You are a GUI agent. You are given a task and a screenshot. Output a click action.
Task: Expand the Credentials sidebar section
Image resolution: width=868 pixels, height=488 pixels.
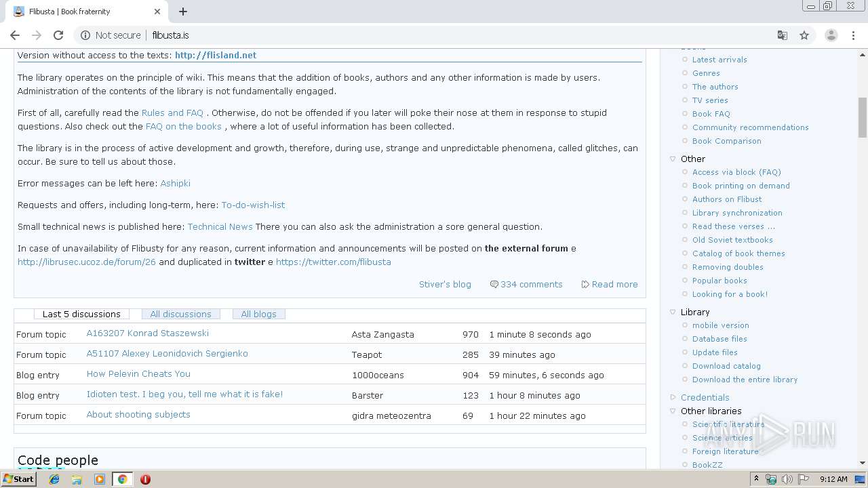pyautogui.click(x=673, y=397)
